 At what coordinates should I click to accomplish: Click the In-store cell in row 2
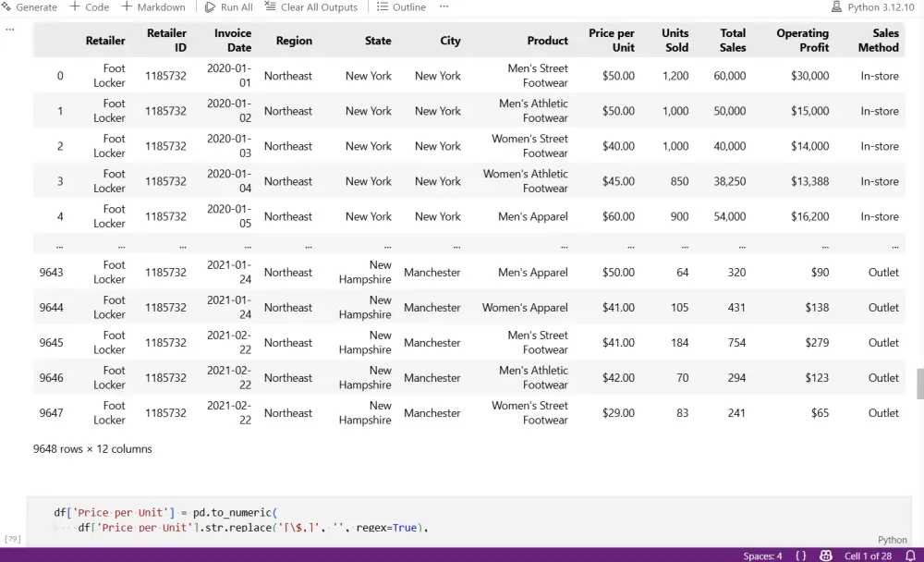[x=880, y=146]
